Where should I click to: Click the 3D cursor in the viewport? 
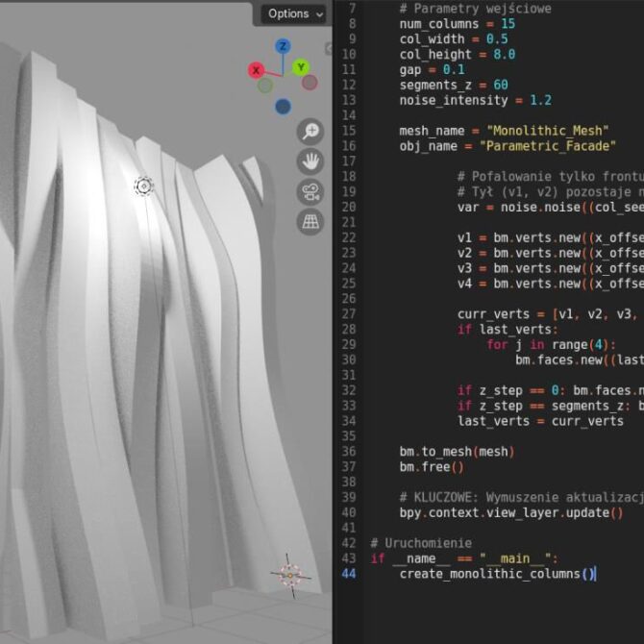(290, 576)
